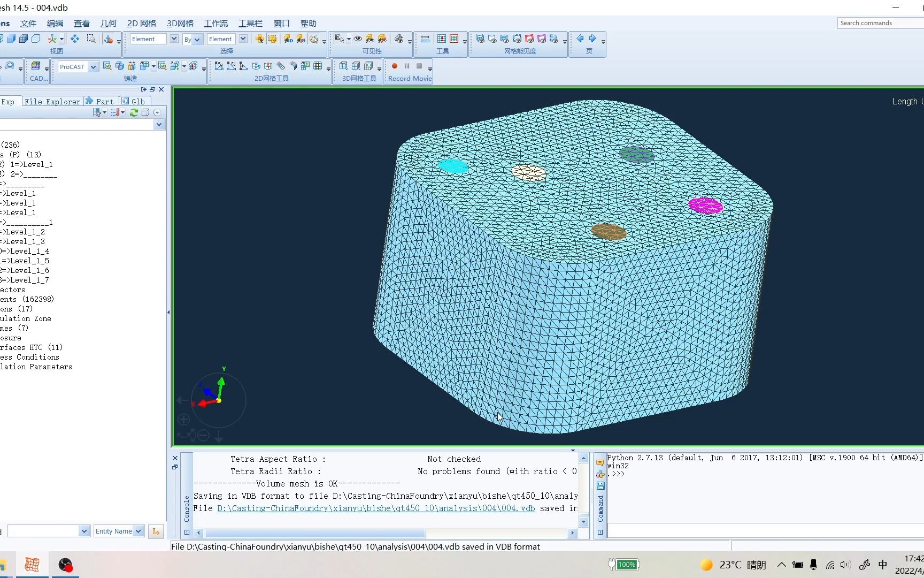
Task: Switch to the Glb tab
Action: pyautogui.click(x=135, y=101)
